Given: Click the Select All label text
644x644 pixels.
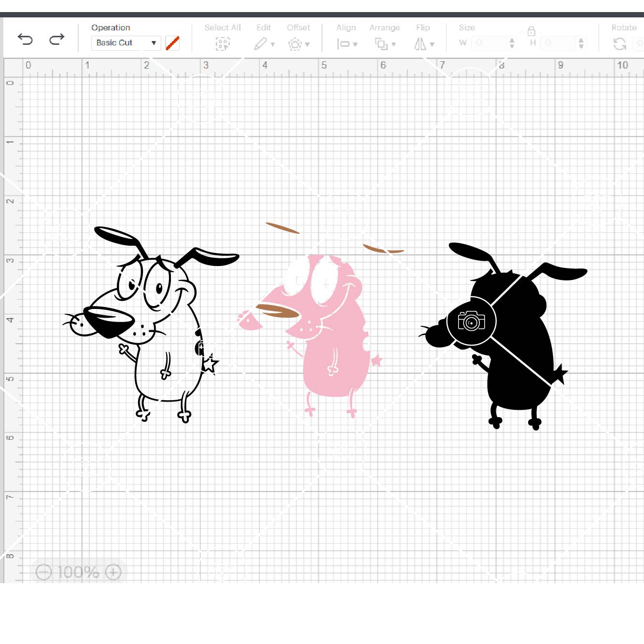Looking at the screenshot, I should (223, 28).
